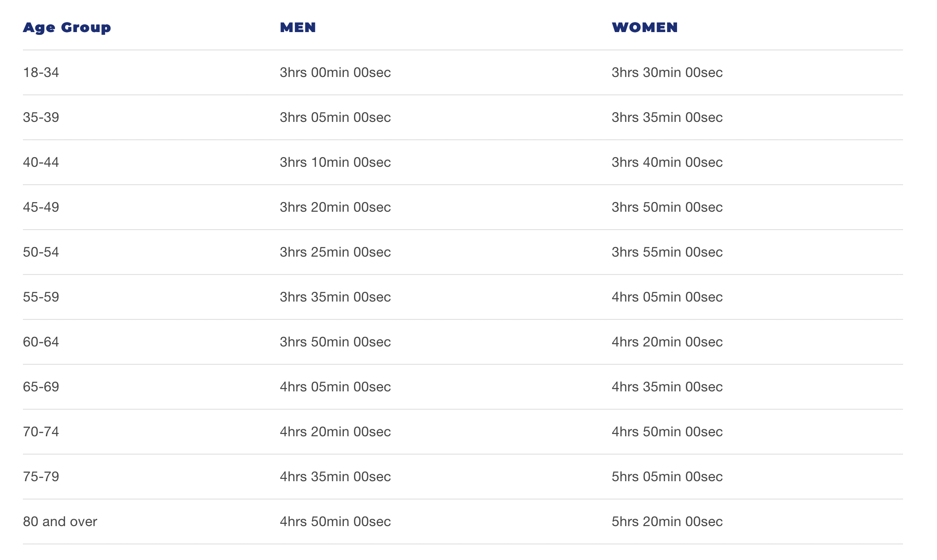Click women's time 4hrs 50min 00sec
This screenshot has height=560, width=937.
click(667, 432)
